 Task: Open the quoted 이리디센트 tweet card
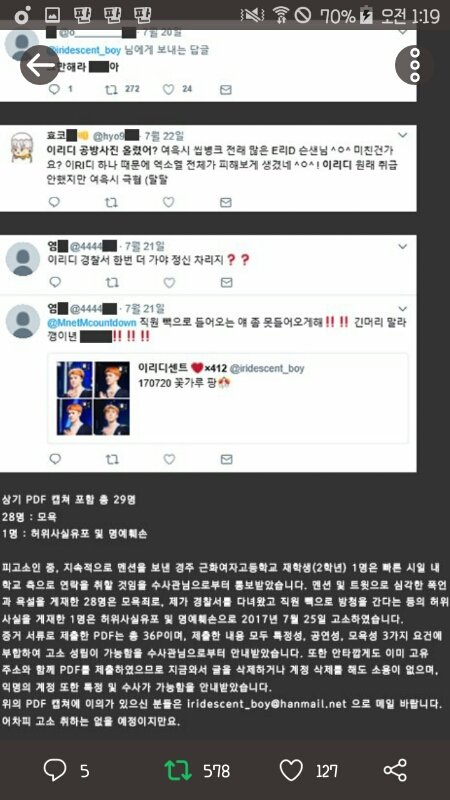[x=228, y=398]
